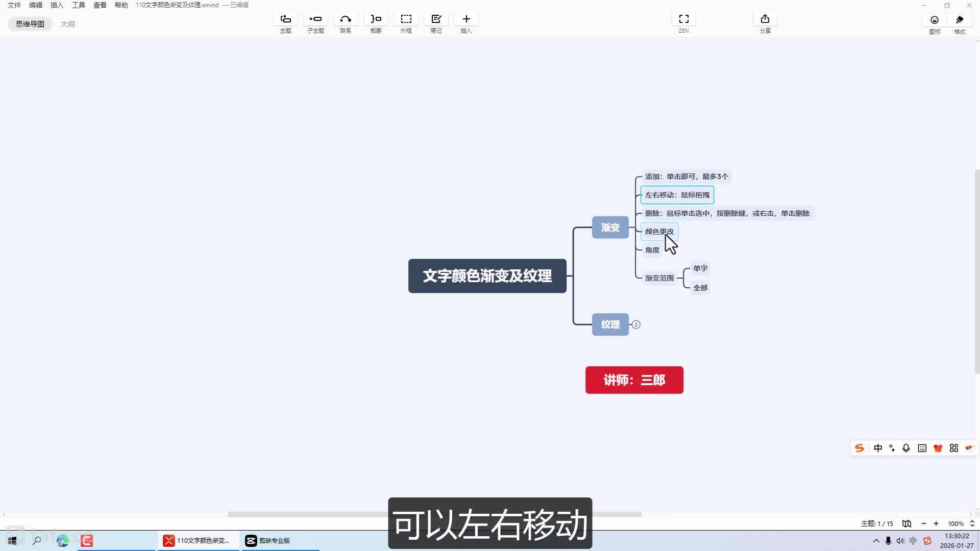
Task: Switch to the 大纲 outline tab
Action: pyautogui.click(x=67, y=24)
